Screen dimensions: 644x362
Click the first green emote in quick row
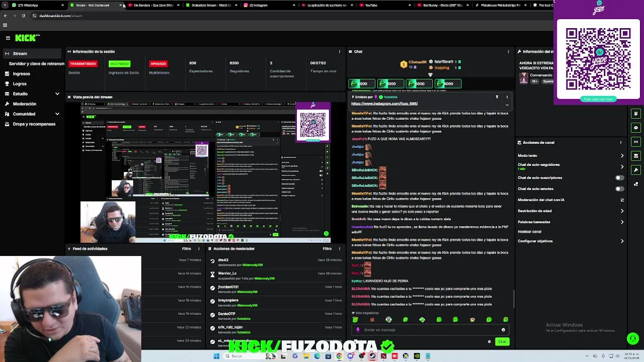point(355,319)
